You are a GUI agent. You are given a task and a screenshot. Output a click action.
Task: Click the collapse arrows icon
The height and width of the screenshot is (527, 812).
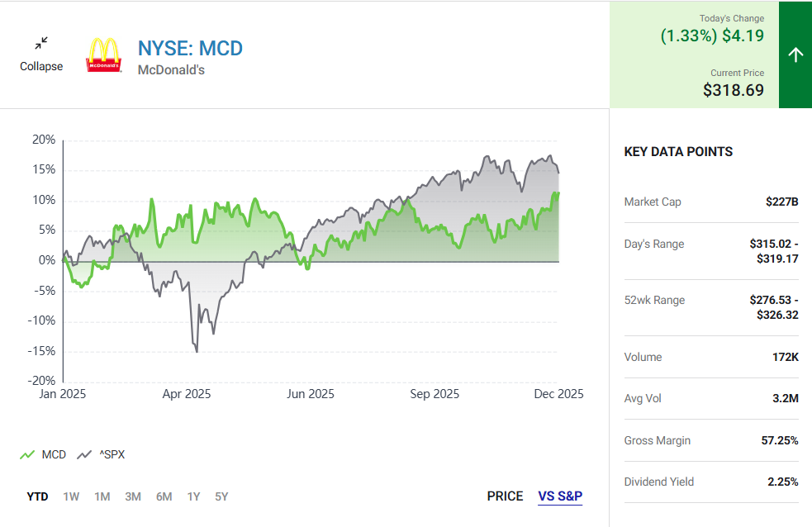pyautogui.click(x=41, y=43)
